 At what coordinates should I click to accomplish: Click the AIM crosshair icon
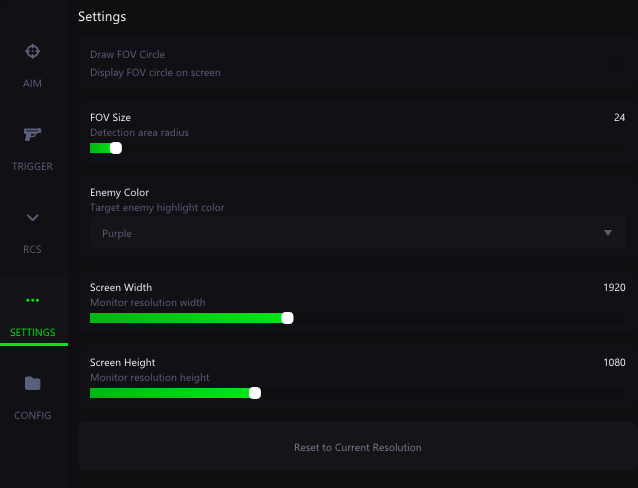(x=33, y=51)
